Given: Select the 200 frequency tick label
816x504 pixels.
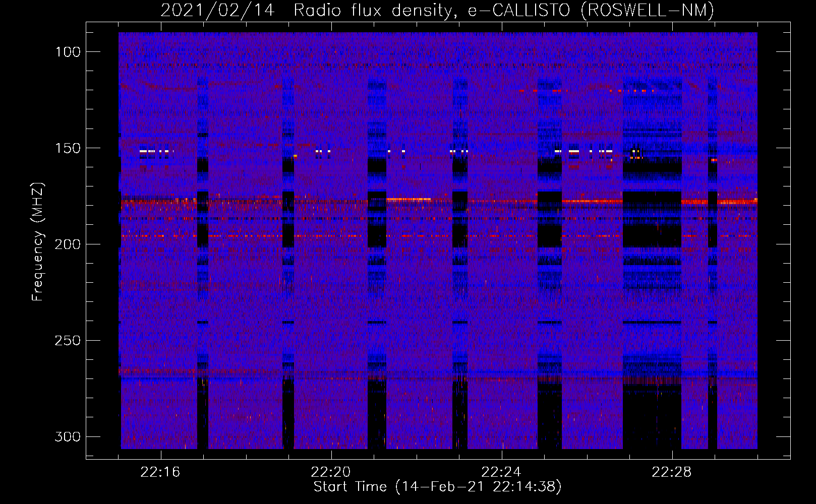Looking at the screenshot, I should [68, 244].
